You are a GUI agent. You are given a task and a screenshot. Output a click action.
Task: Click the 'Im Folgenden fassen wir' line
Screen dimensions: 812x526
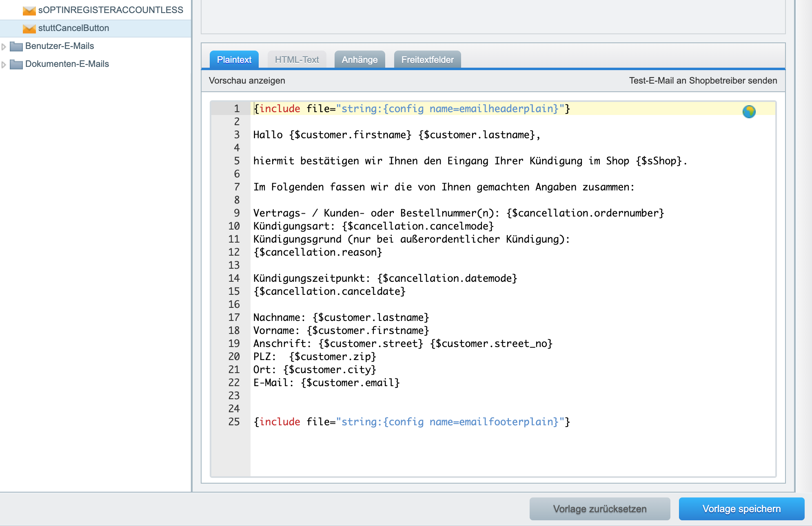click(x=444, y=187)
